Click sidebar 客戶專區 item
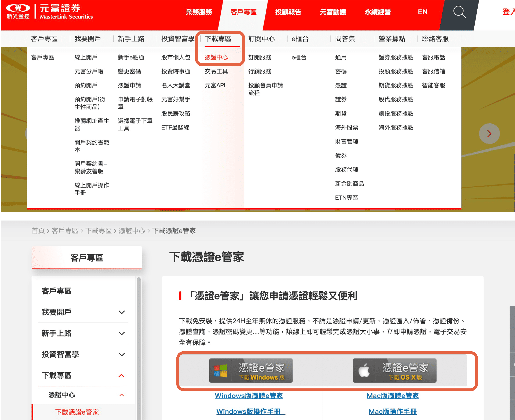Screen dimensions: 515x420 (56, 291)
